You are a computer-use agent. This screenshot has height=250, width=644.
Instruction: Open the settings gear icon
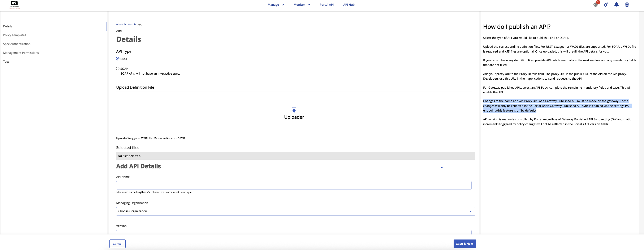pyautogui.click(x=606, y=5)
